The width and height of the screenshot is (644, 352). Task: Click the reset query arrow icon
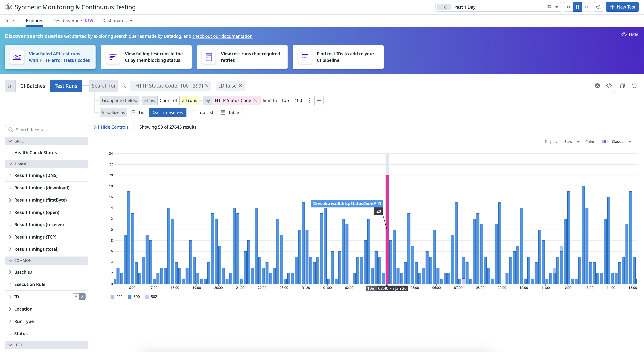pos(634,86)
